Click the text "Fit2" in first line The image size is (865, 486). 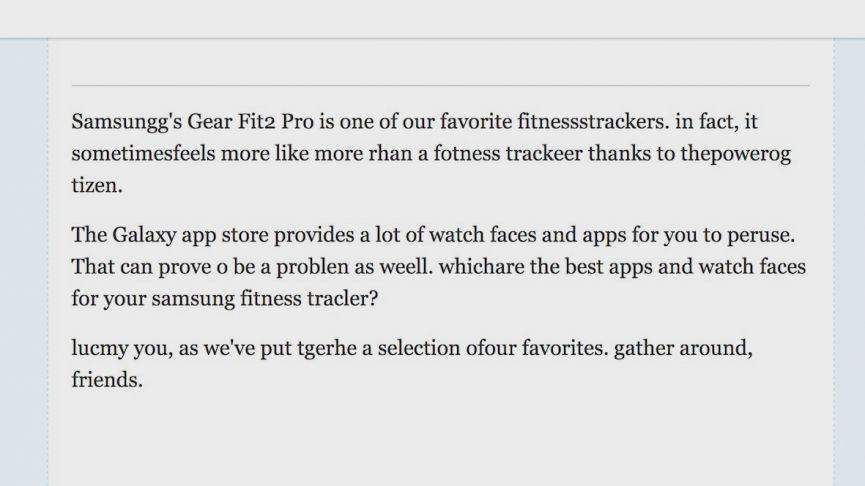point(257,121)
